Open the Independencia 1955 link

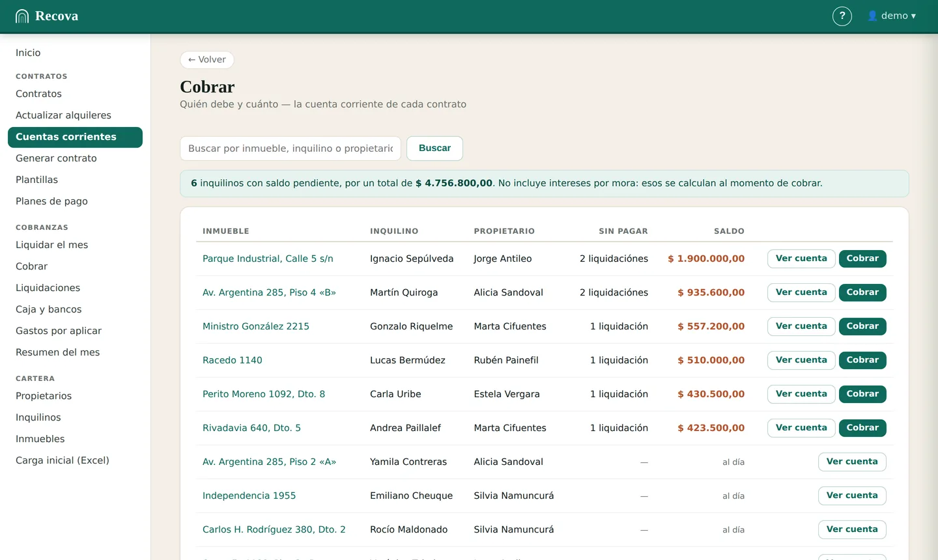[249, 496]
